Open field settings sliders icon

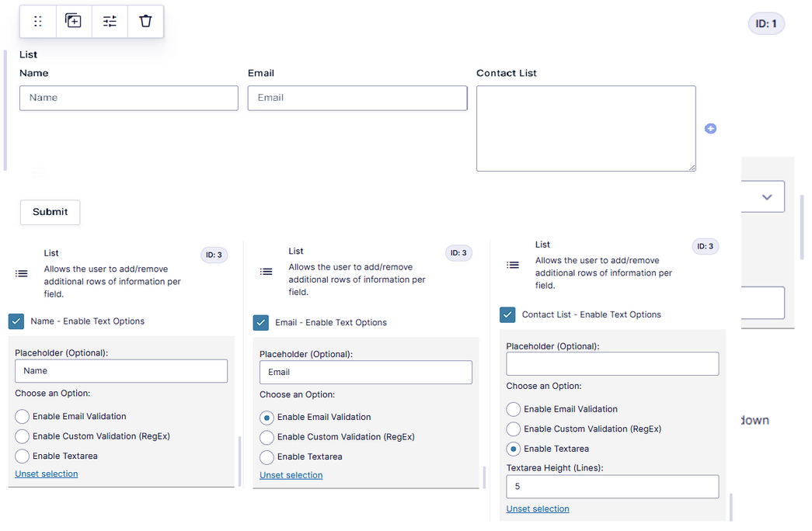coord(110,21)
